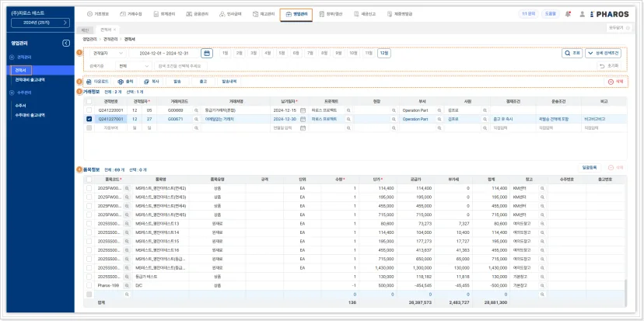Viewport: 644px width, 321px height.
Task: Open the 전체 search-criteria dropdown
Action: click(x=134, y=66)
